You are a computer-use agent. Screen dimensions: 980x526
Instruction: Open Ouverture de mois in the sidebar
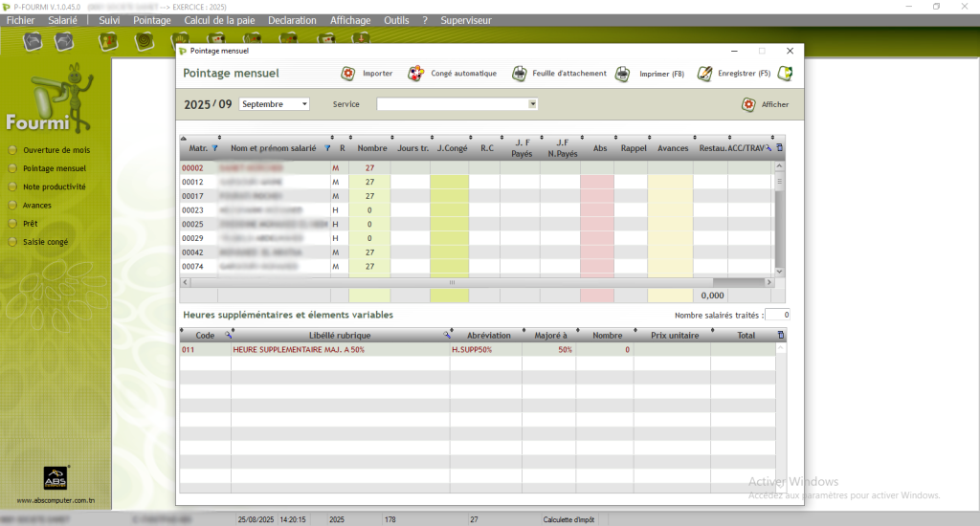click(x=56, y=150)
